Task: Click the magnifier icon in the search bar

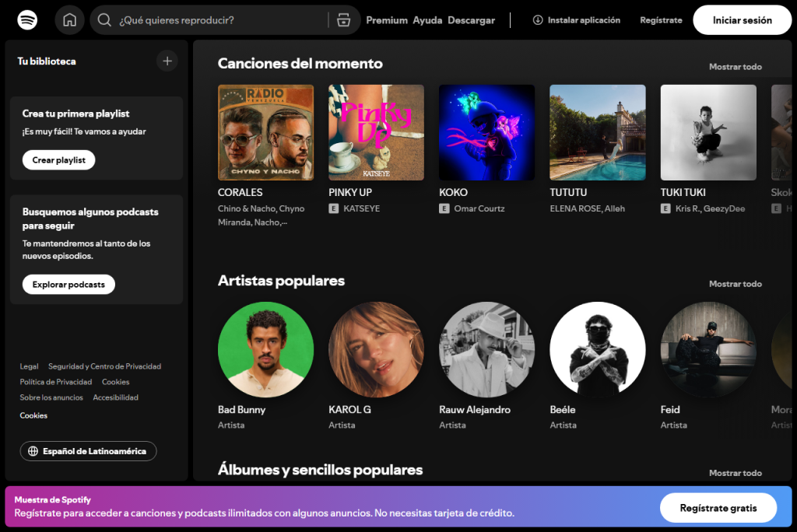Action: click(104, 19)
